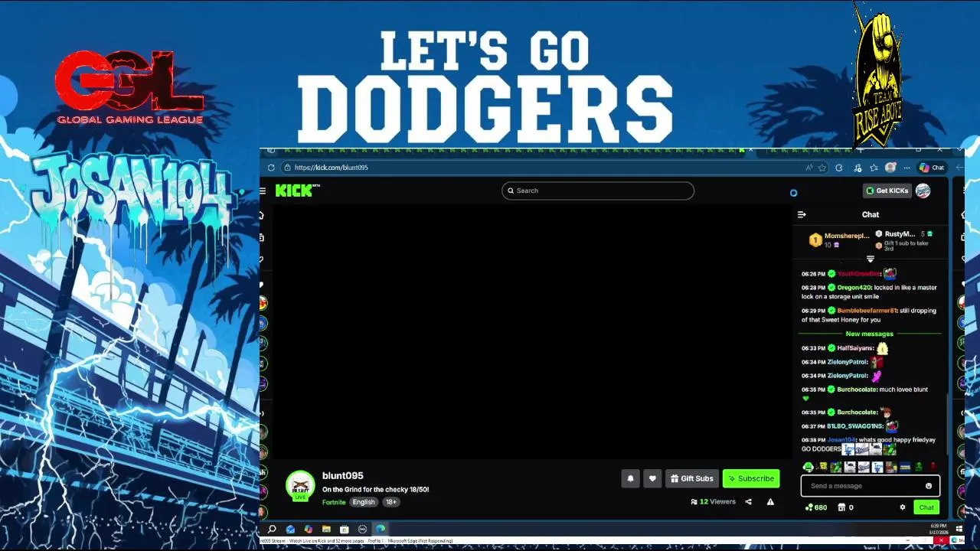Click the Kick logo
The width and height of the screenshot is (980, 551).
click(x=297, y=191)
